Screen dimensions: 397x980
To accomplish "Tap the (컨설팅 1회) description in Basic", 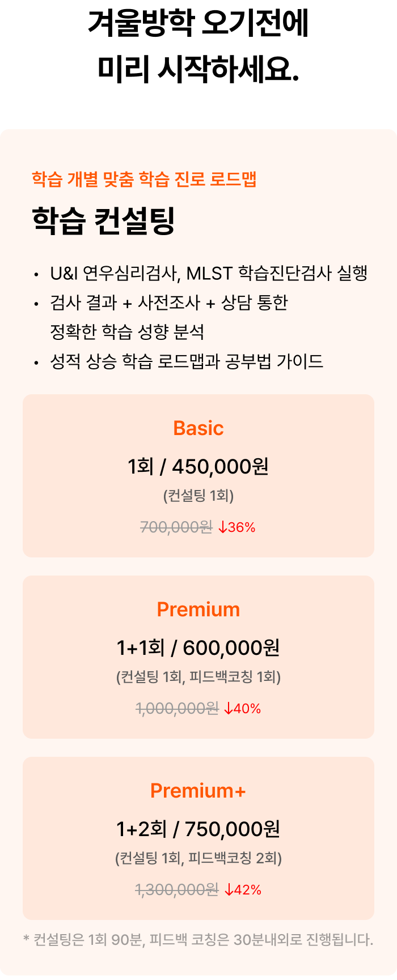I will click(198, 496).
